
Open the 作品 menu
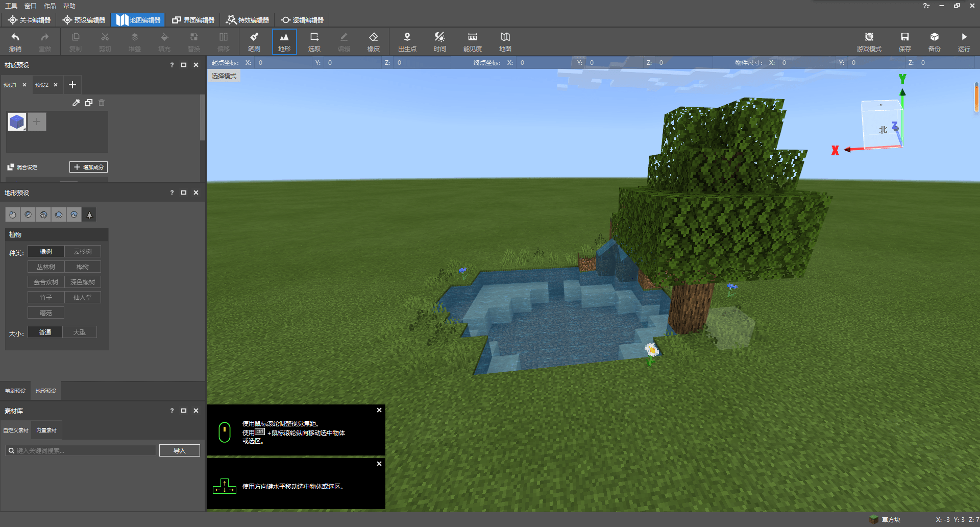coord(50,6)
